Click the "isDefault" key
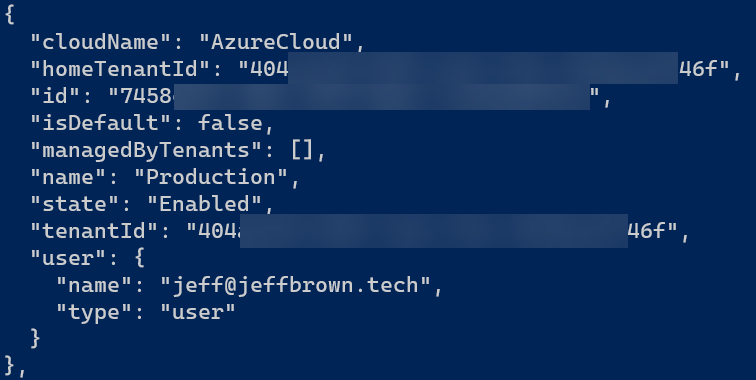The width and height of the screenshot is (756, 380). click(x=100, y=123)
